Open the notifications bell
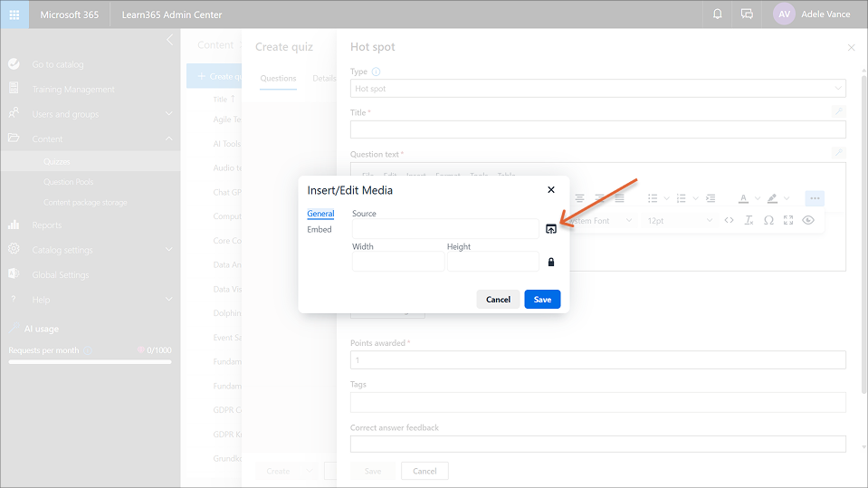Screen dimensions: 868x488 tap(718, 14)
